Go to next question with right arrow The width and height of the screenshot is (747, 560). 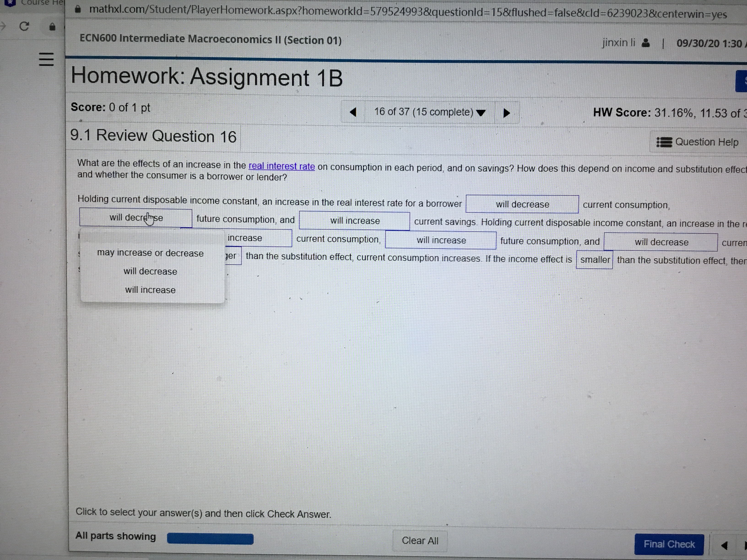506,113
